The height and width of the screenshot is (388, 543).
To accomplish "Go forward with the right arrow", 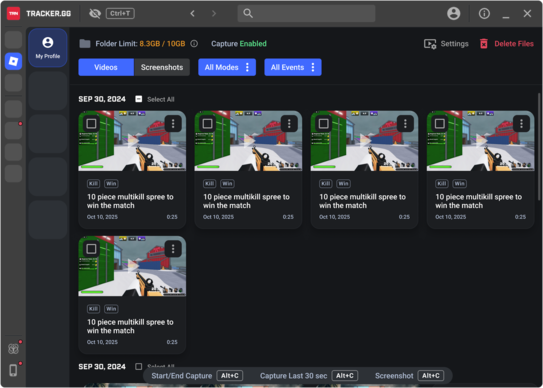I will 214,14.
